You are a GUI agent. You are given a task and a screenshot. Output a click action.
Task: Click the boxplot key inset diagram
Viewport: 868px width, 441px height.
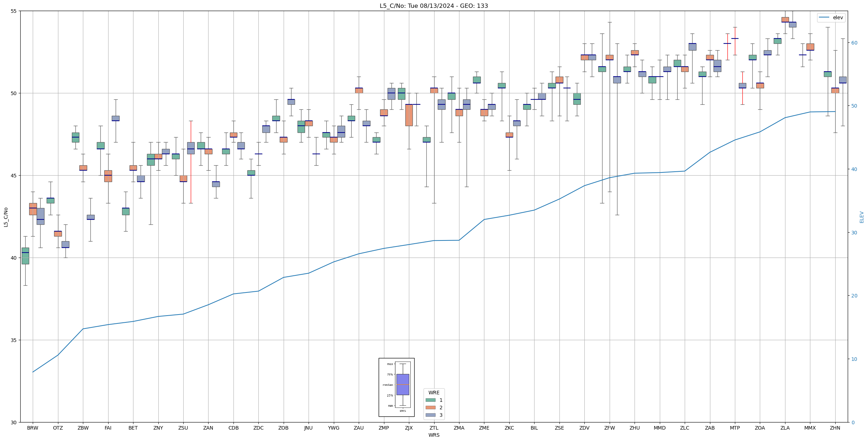click(396, 387)
